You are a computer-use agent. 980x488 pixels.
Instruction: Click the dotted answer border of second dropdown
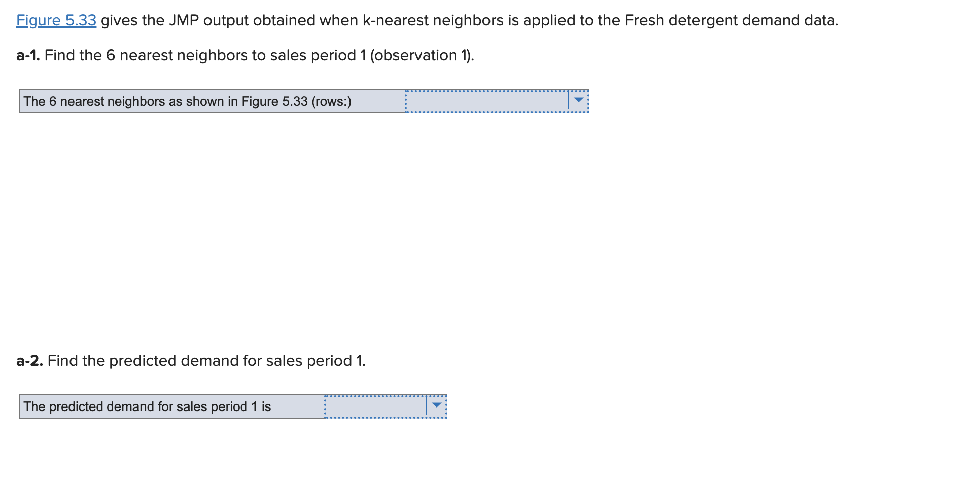point(385,396)
